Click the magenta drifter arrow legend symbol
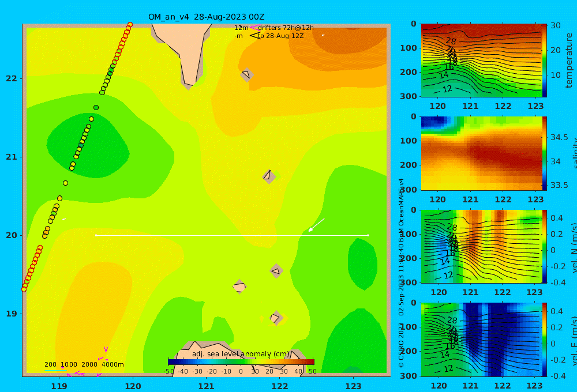This screenshot has width=577, height=392. [x=255, y=27]
